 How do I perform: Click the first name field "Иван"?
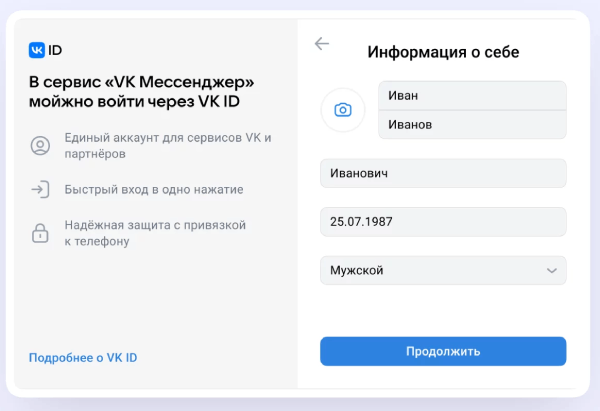click(x=472, y=95)
